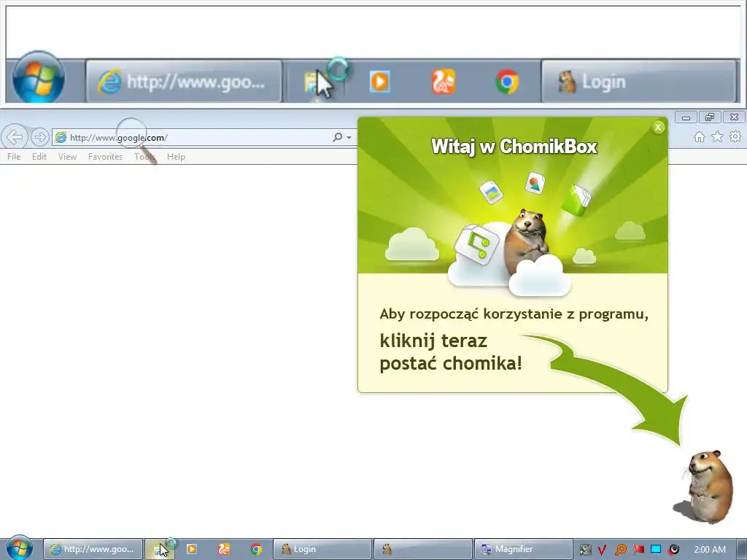Switch to the Magnifier taskbar button
This screenshot has height=560, width=747.
(524, 549)
